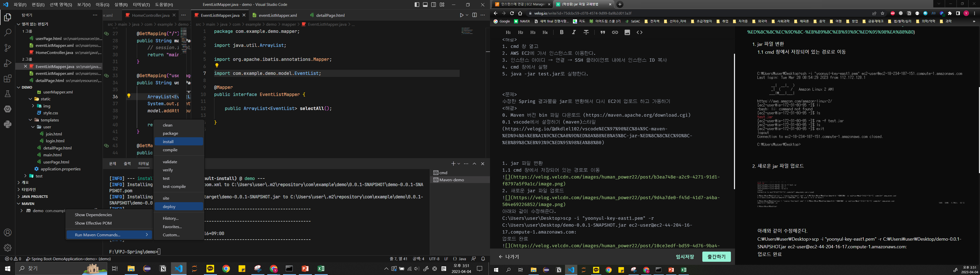Toggle bold formatting in velog editor

click(x=561, y=32)
